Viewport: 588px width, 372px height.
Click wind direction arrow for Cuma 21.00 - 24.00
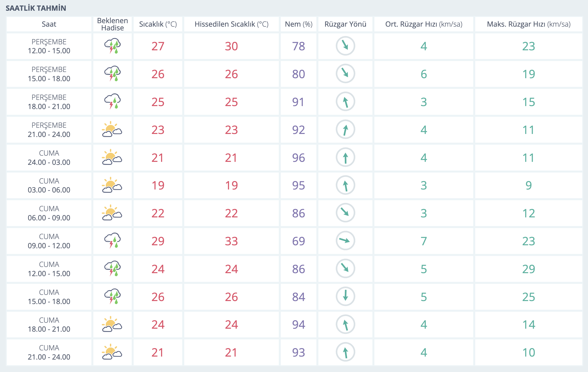345,352
